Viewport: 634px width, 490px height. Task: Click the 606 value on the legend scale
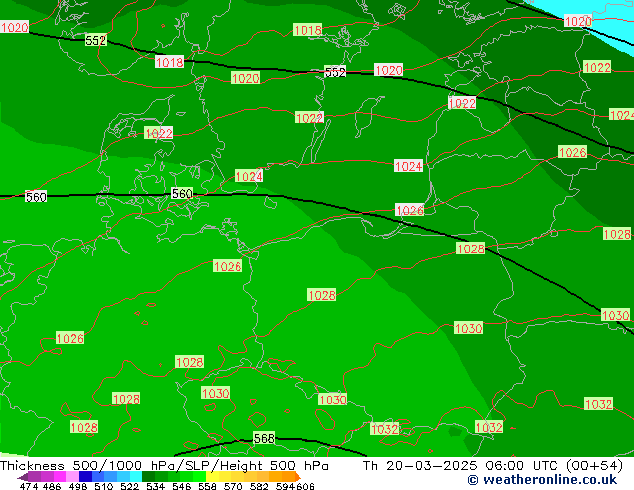tap(305, 486)
